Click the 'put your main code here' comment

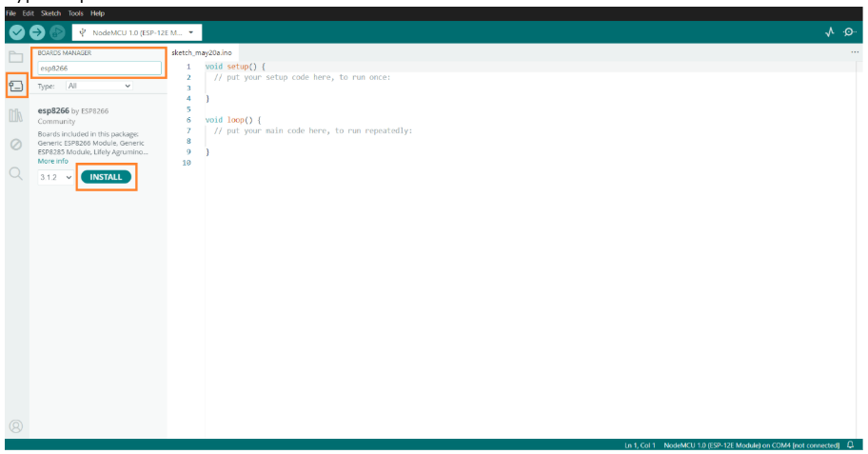[313, 130]
